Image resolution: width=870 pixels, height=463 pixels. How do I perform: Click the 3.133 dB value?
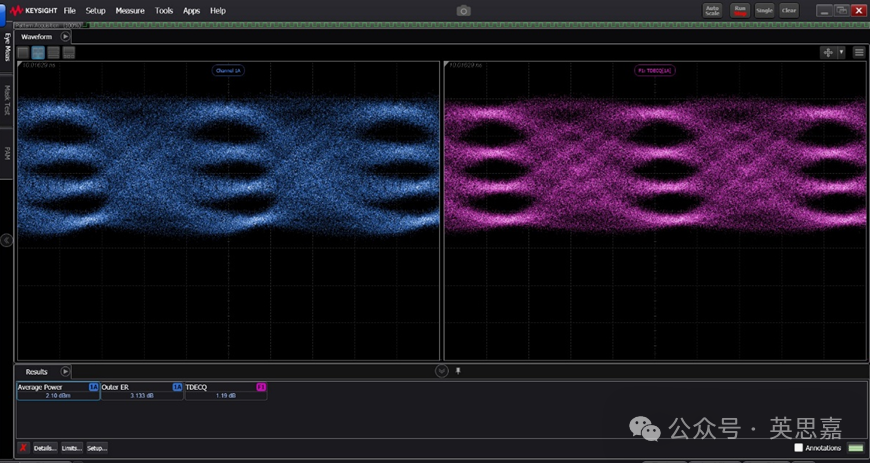click(x=142, y=396)
